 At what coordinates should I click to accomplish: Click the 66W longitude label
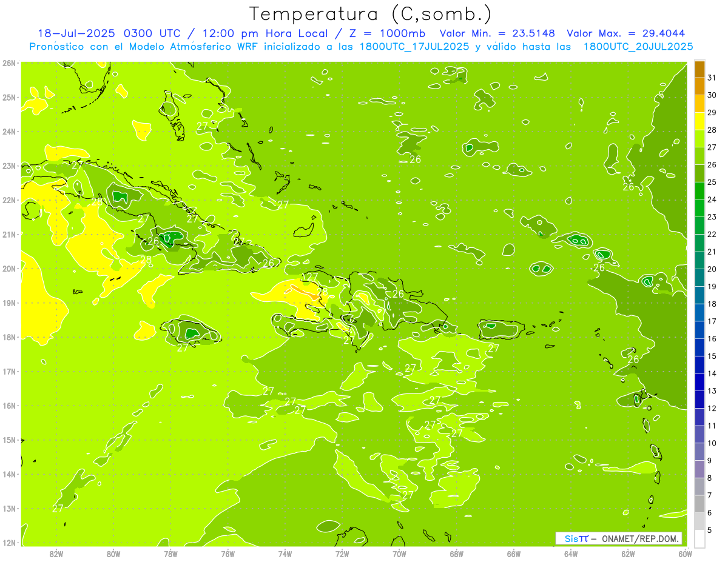coord(514,553)
